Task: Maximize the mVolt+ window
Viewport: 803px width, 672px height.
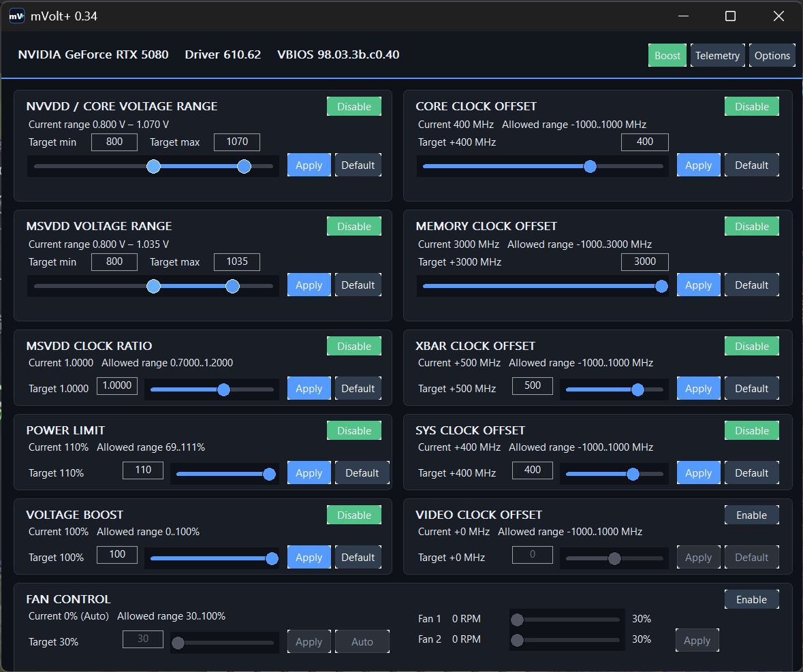Action: click(730, 16)
